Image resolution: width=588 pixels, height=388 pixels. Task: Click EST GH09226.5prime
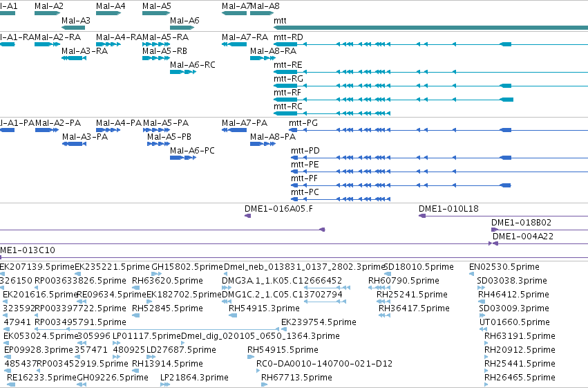coord(113,378)
